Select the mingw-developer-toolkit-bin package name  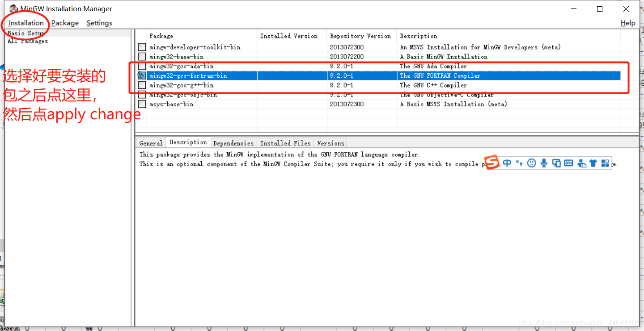click(195, 47)
